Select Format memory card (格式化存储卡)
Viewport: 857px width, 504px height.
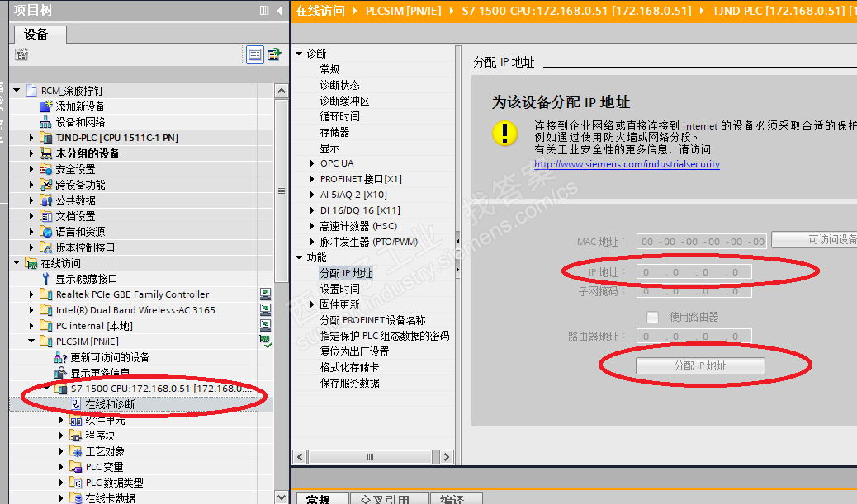tap(349, 367)
